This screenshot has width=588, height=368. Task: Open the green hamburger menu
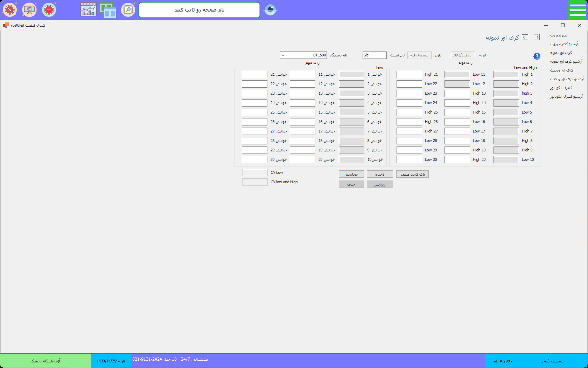pyautogui.click(x=577, y=10)
